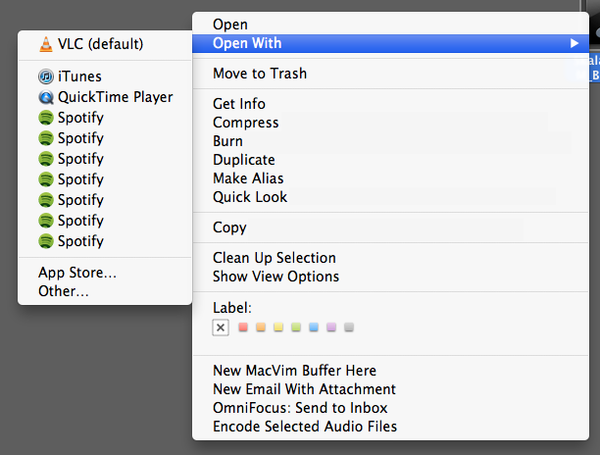This screenshot has width=600, height=455.
Task: Choose Get Info
Action: [x=390, y=104]
